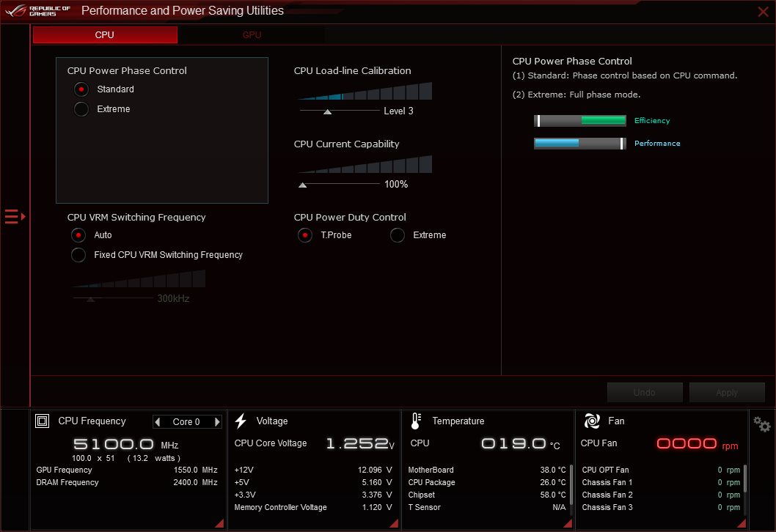Click the CPU OPT Fan row
The width and height of the screenshot is (776, 532).
coord(661,470)
